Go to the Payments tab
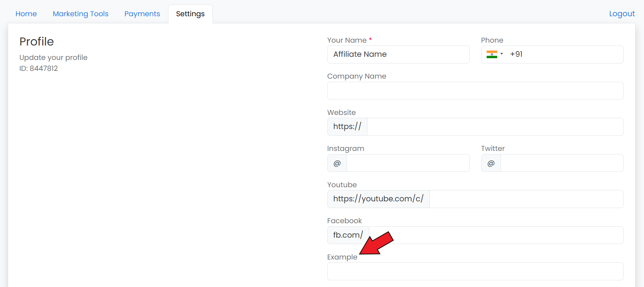 coord(142,14)
